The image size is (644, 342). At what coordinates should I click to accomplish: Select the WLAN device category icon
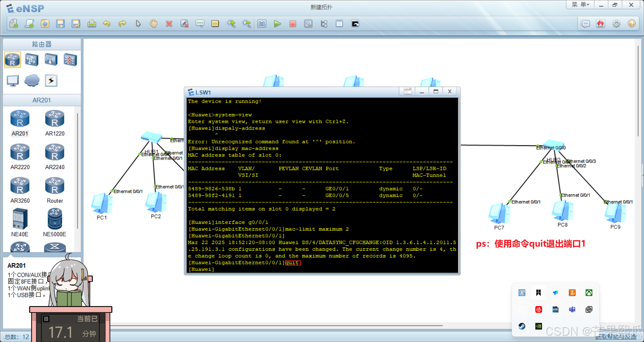51,60
